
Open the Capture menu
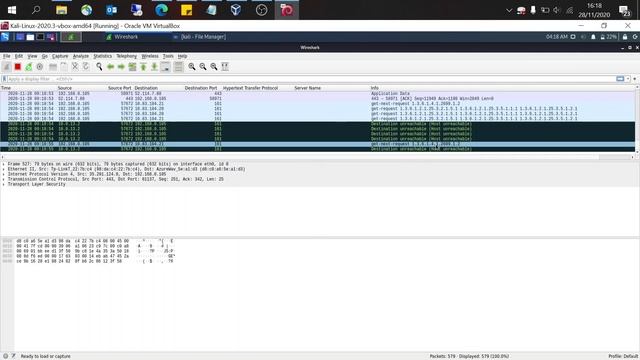pyautogui.click(x=60, y=56)
